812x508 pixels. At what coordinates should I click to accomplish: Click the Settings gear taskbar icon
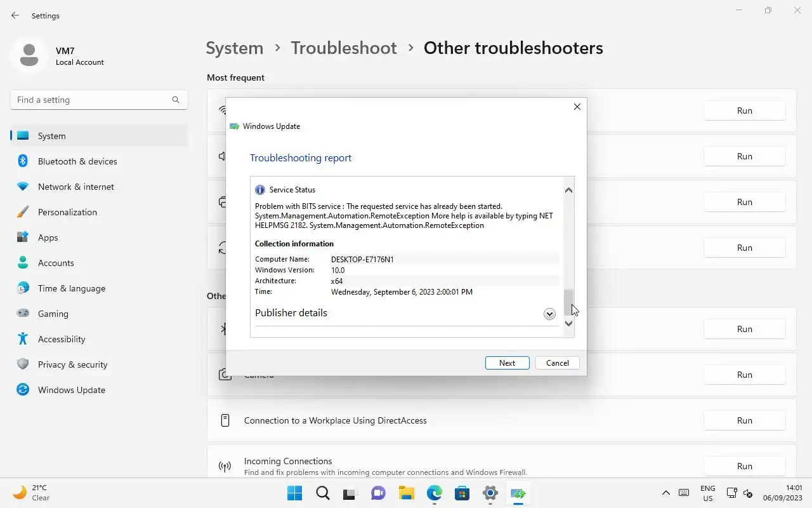point(490,493)
